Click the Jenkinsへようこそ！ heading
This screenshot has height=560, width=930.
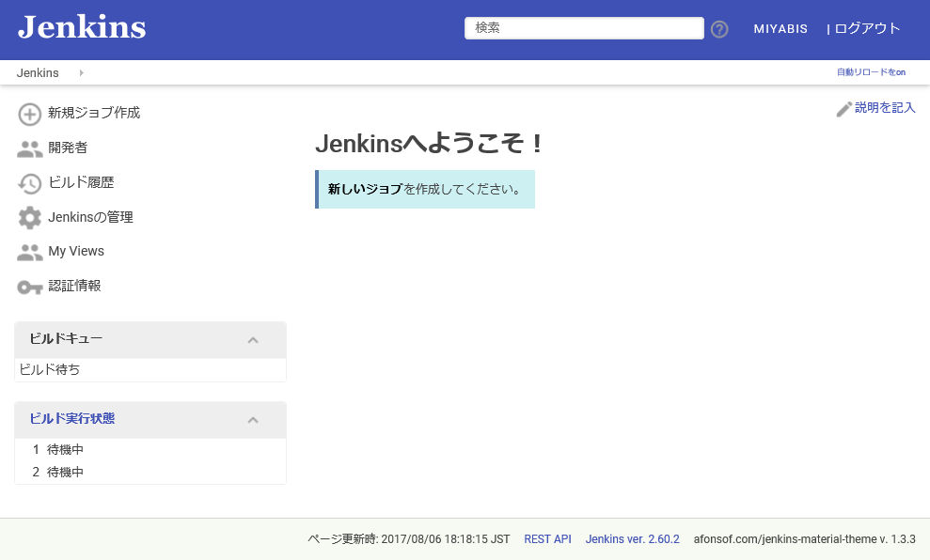point(428,144)
